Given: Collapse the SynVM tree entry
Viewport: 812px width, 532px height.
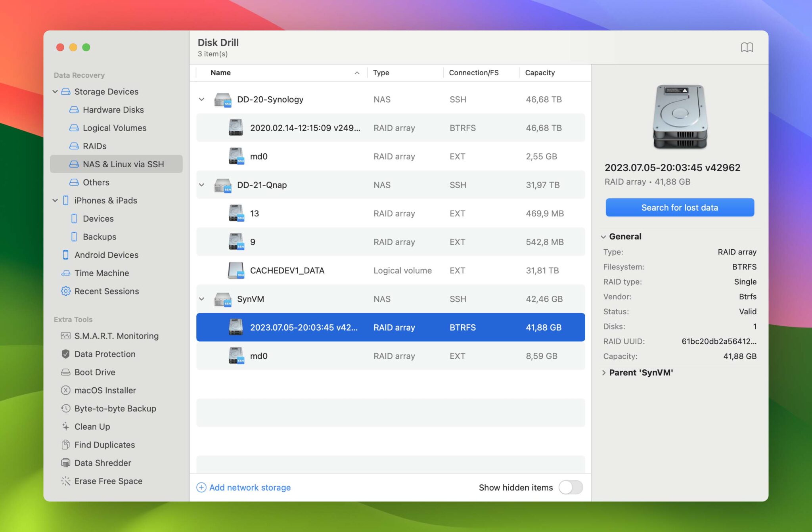Looking at the screenshot, I should (202, 299).
